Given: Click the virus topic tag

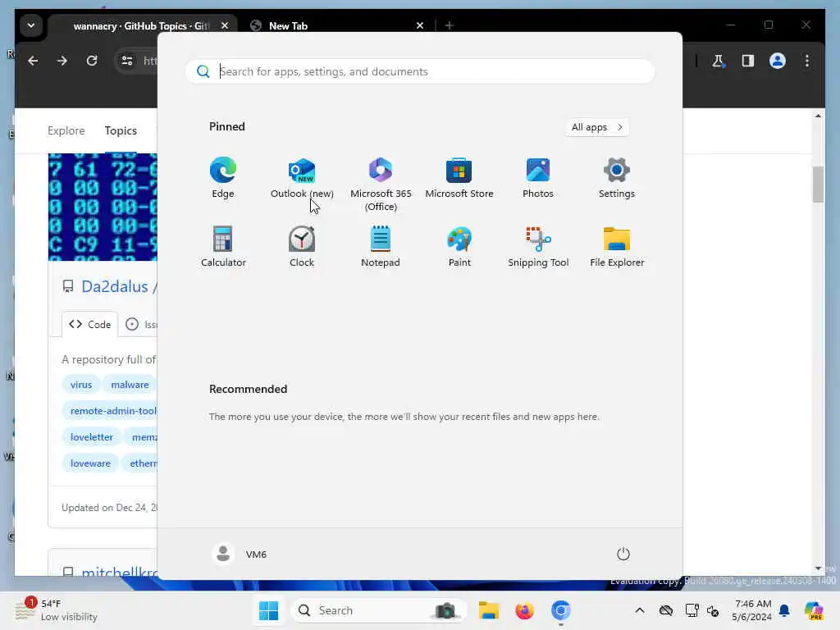Looking at the screenshot, I should click(81, 385).
